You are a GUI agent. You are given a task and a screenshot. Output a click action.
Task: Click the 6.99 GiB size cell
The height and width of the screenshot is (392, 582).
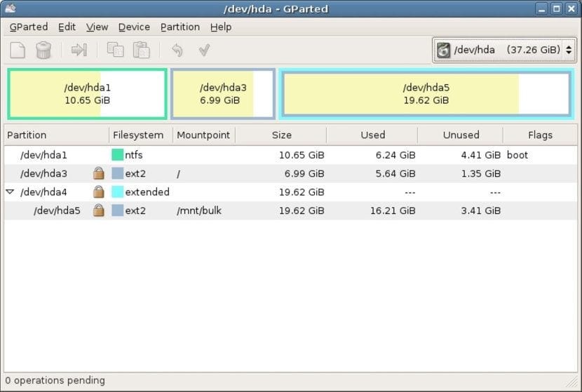304,173
